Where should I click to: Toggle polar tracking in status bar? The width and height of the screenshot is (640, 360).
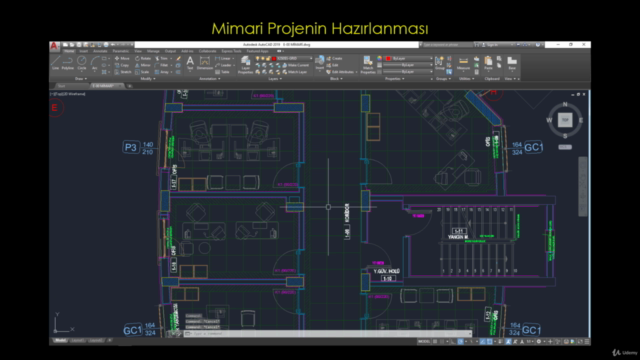(460, 341)
